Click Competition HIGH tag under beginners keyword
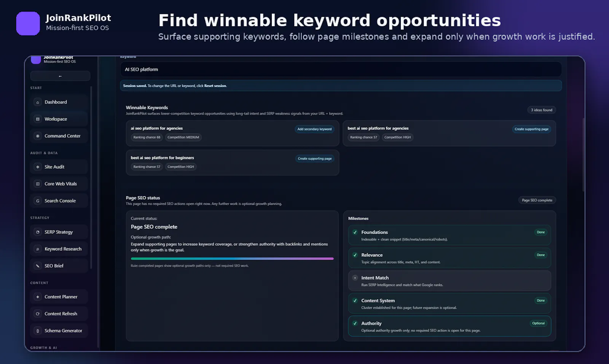Image resolution: width=609 pixels, height=364 pixels. click(180, 167)
